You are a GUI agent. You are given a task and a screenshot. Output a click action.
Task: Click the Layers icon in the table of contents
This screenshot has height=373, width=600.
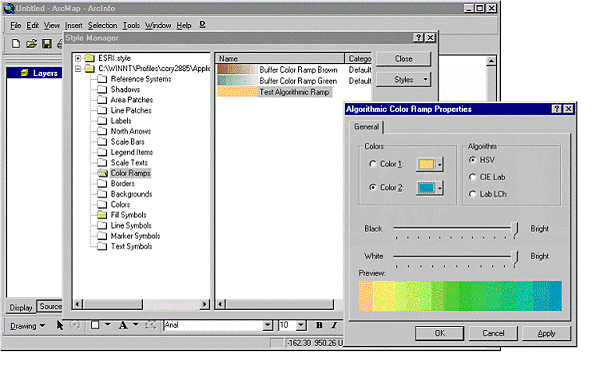point(24,73)
